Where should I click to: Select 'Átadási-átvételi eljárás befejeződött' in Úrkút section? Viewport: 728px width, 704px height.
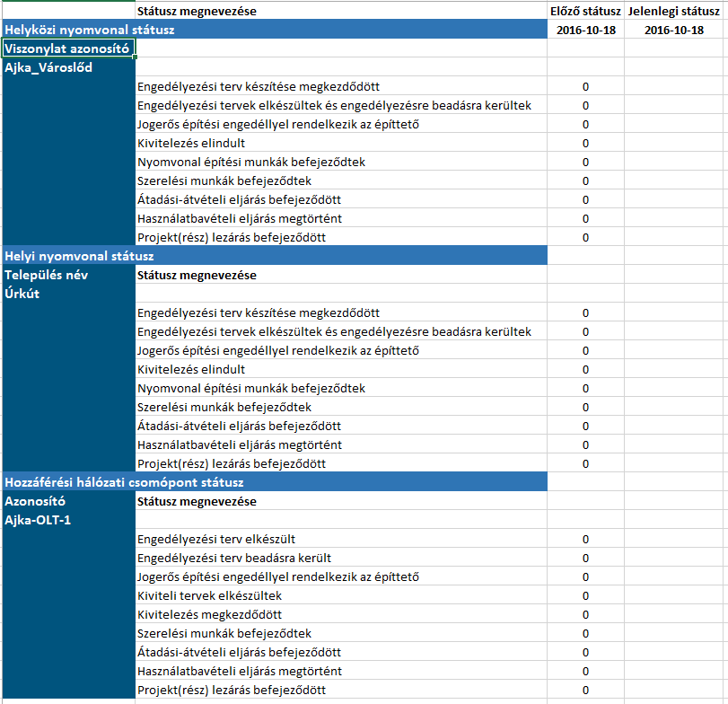point(341,426)
